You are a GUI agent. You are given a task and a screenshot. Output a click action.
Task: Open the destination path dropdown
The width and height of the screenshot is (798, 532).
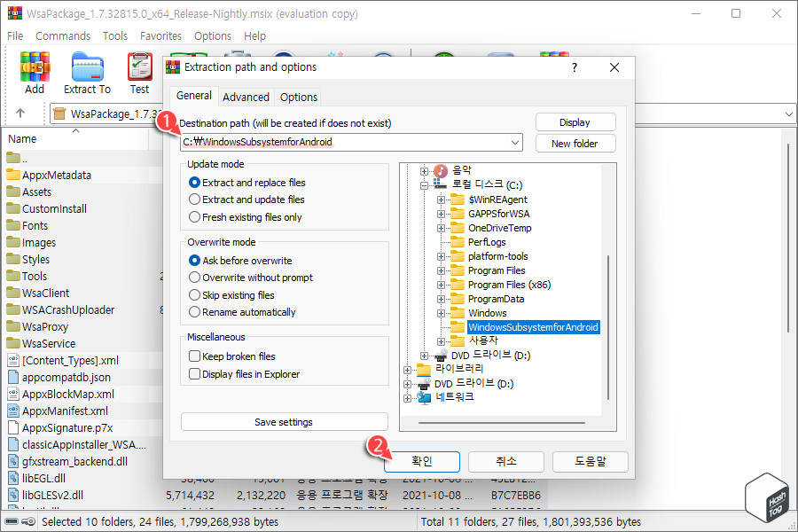(x=514, y=142)
